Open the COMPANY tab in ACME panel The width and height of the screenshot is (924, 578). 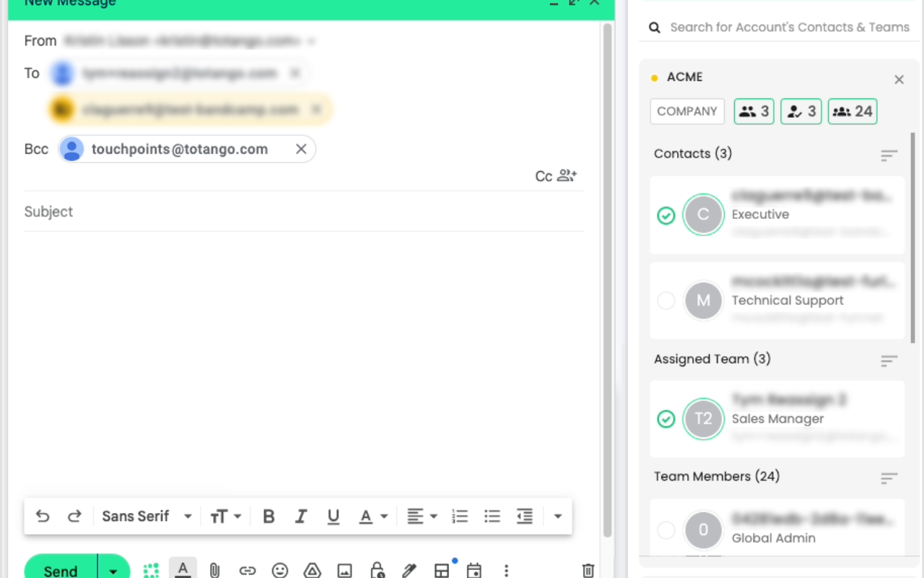(x=687, y=111)
